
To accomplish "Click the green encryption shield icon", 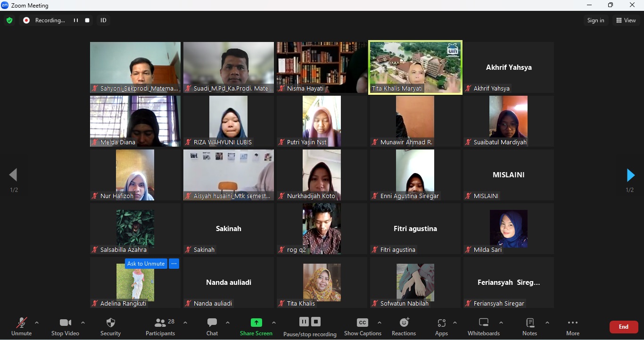I will click(x=9, y=21).
